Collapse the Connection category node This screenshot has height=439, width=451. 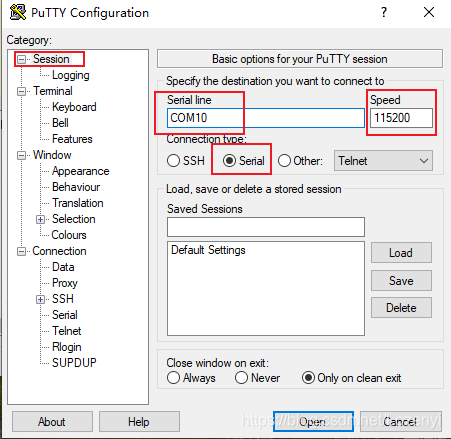21,251
